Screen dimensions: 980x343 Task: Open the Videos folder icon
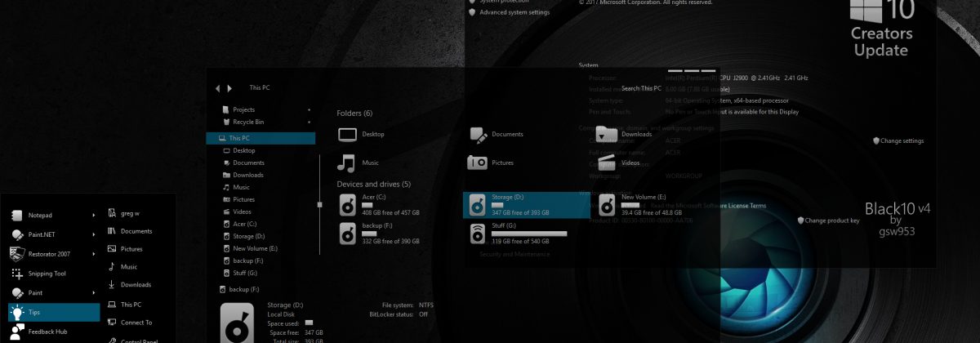click(608, 163)
